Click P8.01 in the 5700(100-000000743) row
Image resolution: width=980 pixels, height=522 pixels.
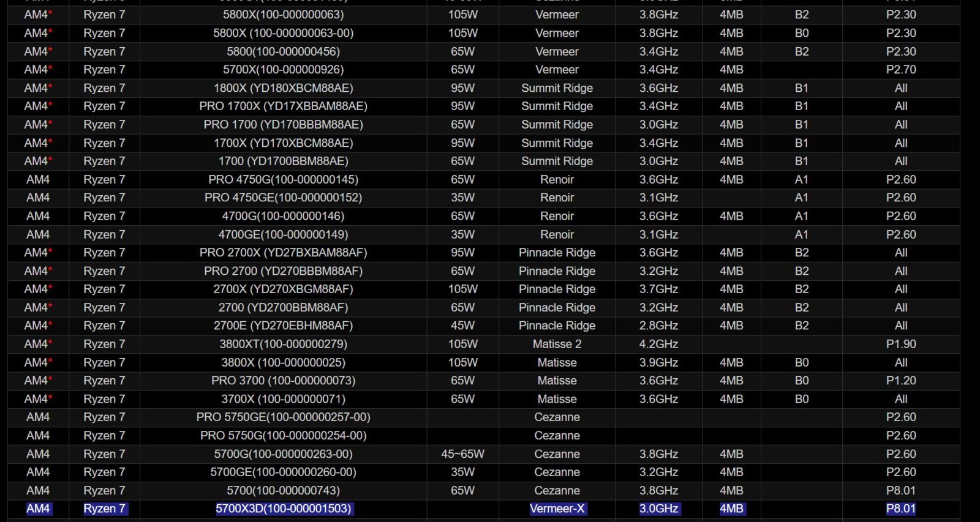[x=901, y=490]
